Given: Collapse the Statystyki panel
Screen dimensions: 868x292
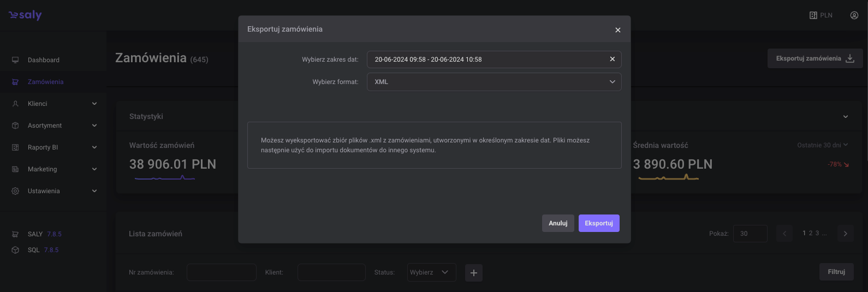Looking at the screenshot, I should coord(845,117).
